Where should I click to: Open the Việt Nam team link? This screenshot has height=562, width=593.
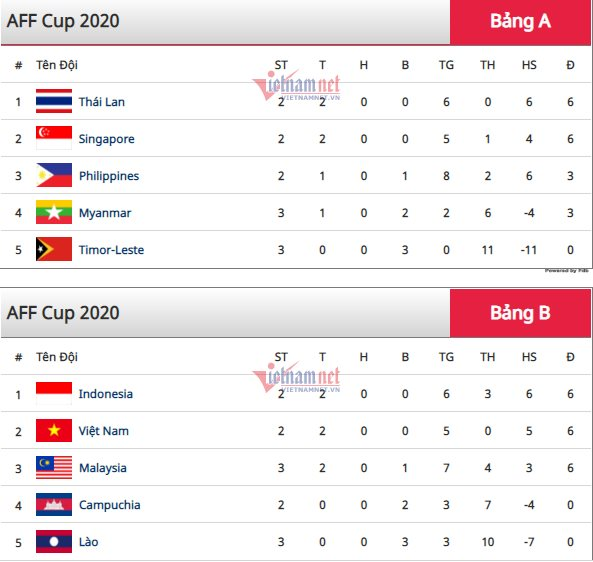[x=104, y=431]
